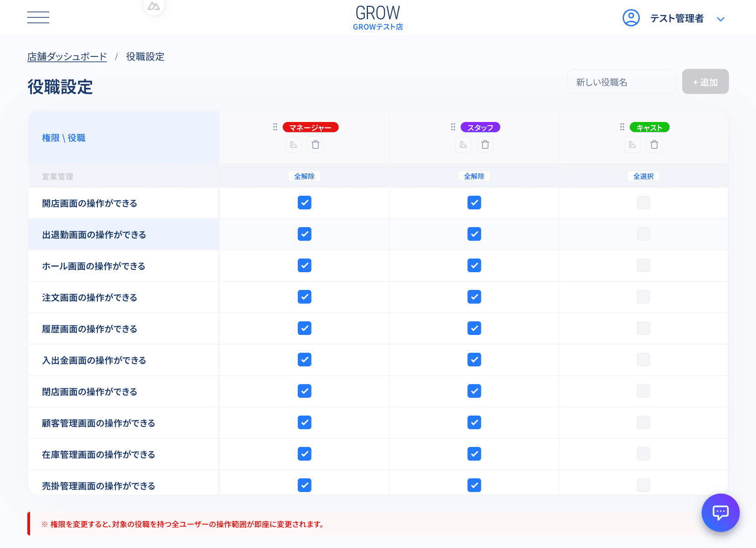Delete the スタッフ role via trash icon
Viewport: 756px width, 548px height.
coord(485,145)
